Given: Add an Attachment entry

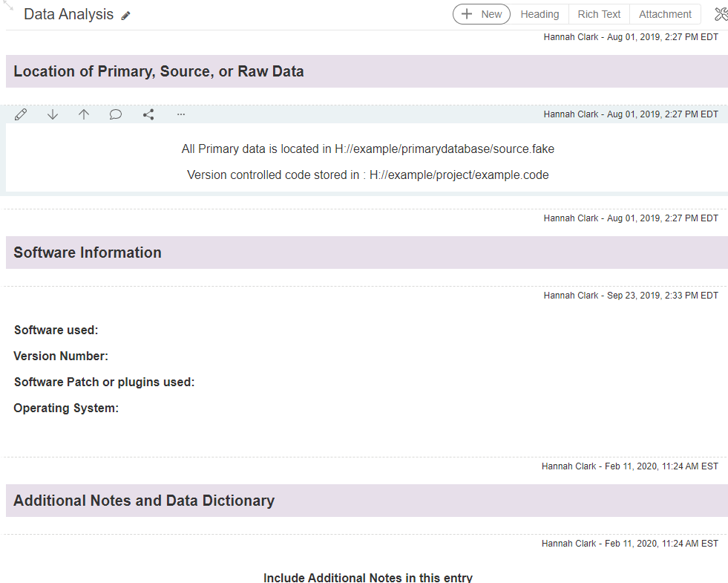Looking at the screenshot, I should pos(665,14).
